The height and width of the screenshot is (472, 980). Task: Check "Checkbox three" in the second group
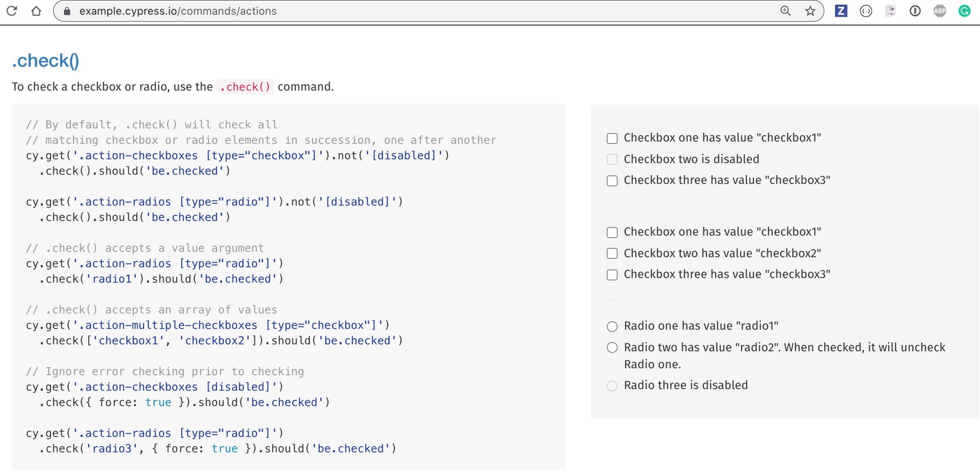(612, 275)
